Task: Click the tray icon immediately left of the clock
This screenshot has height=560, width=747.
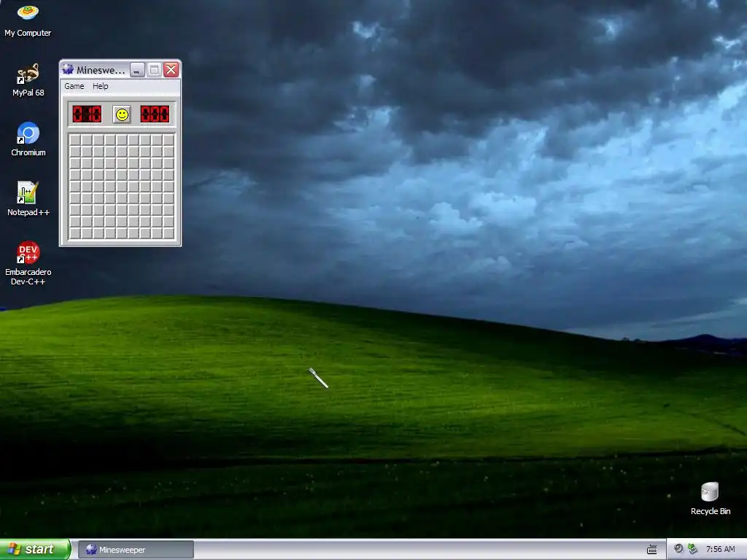Action: (x=693, y=549)
